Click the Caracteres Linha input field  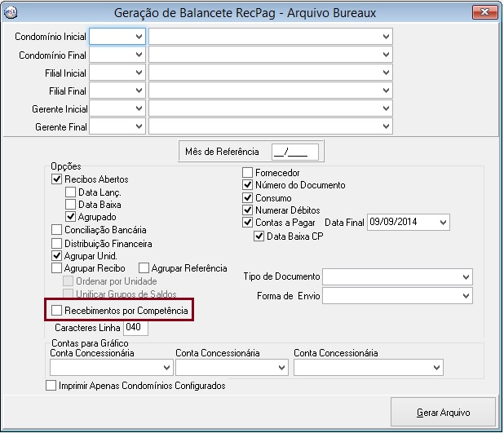(x=135, y=328)
